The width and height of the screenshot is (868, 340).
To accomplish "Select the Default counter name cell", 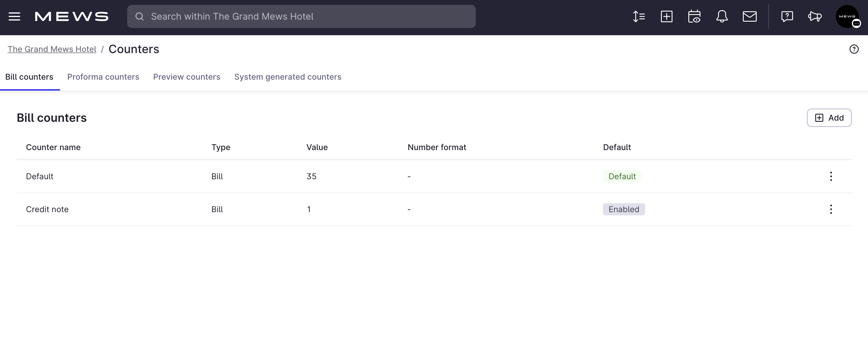I will tap(40, 176).
